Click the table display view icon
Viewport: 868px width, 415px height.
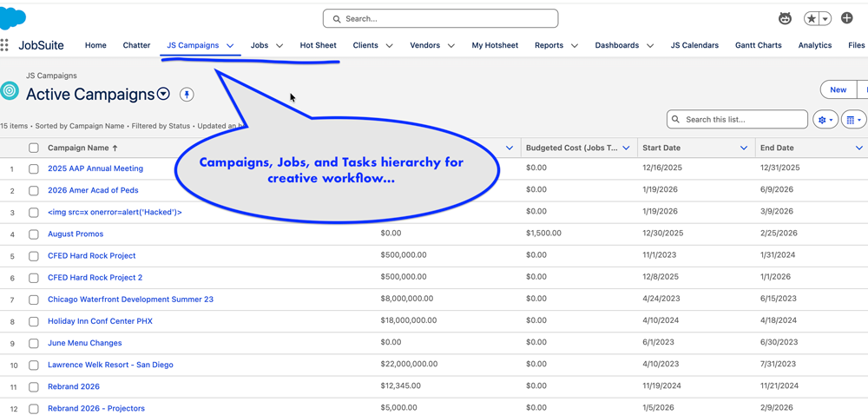coord(853,120)
